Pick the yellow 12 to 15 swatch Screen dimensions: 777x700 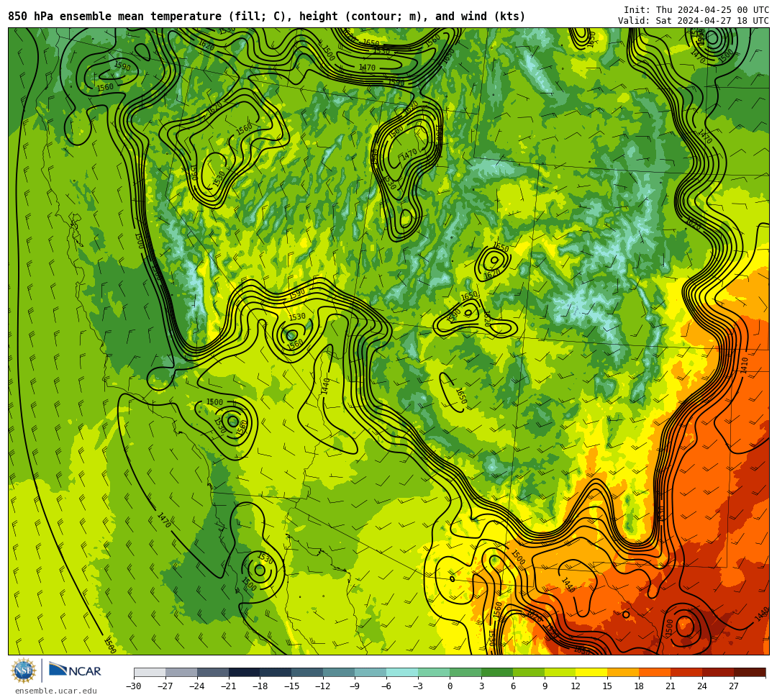[x=592, y=672]
